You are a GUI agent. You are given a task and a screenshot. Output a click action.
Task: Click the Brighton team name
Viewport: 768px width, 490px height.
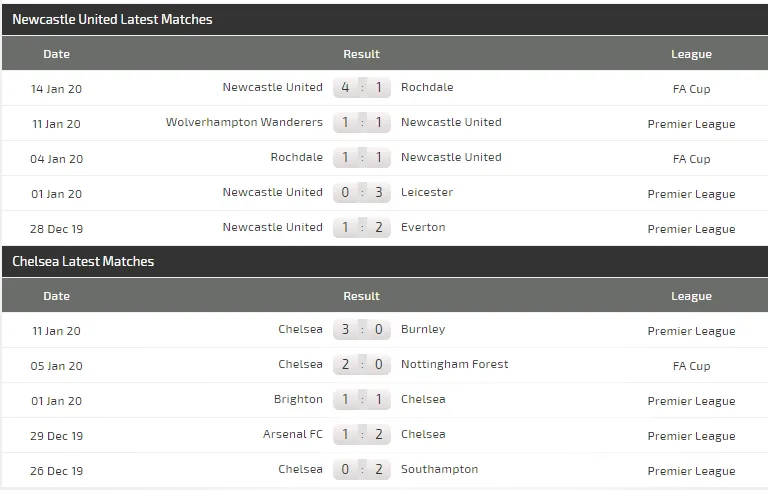(299, 399)
